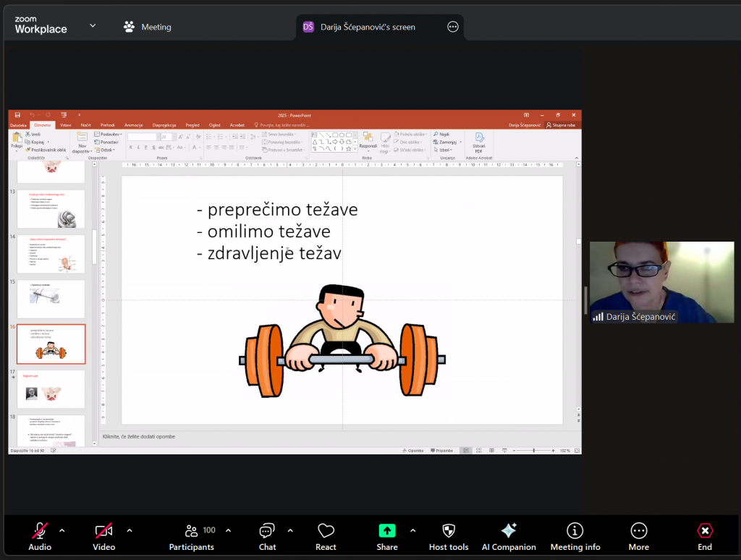End the meeting
741x560 pixels.
pos(704,535)
